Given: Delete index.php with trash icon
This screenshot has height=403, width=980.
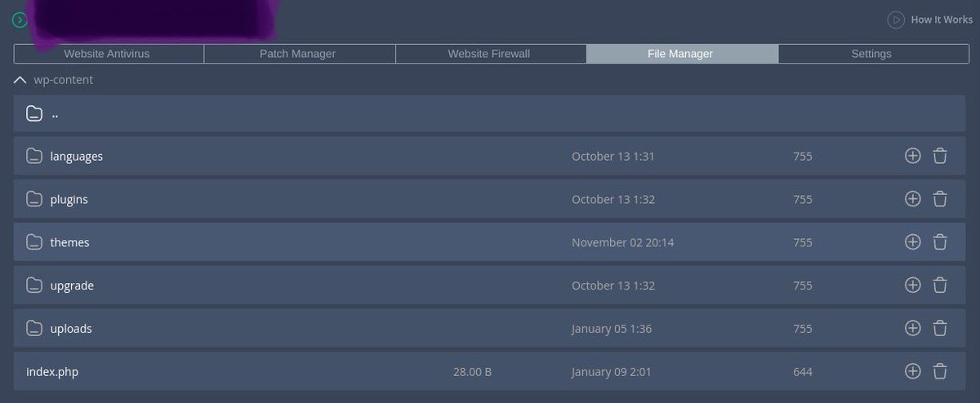Looking at the screenshot, I should pos(940,372).
